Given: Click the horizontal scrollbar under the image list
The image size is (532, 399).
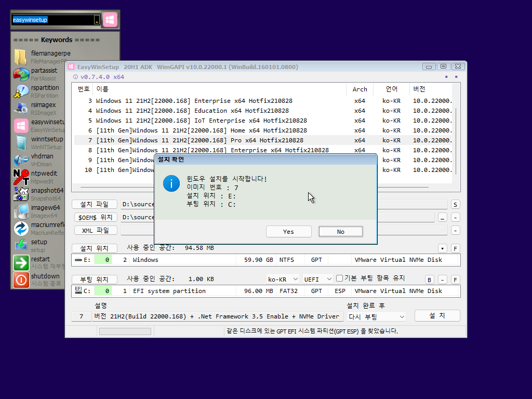Looking at the screenshot, I should (255, 187).
